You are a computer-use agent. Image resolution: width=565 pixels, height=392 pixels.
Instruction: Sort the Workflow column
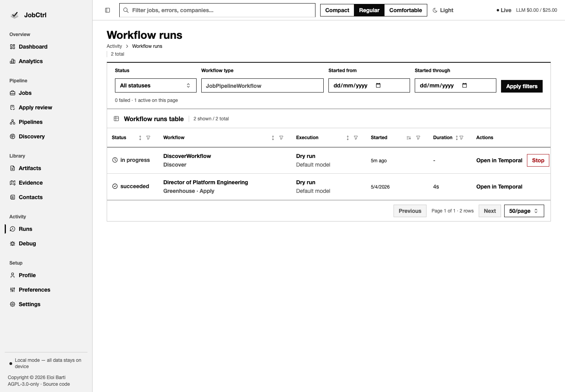coord(273,138)
